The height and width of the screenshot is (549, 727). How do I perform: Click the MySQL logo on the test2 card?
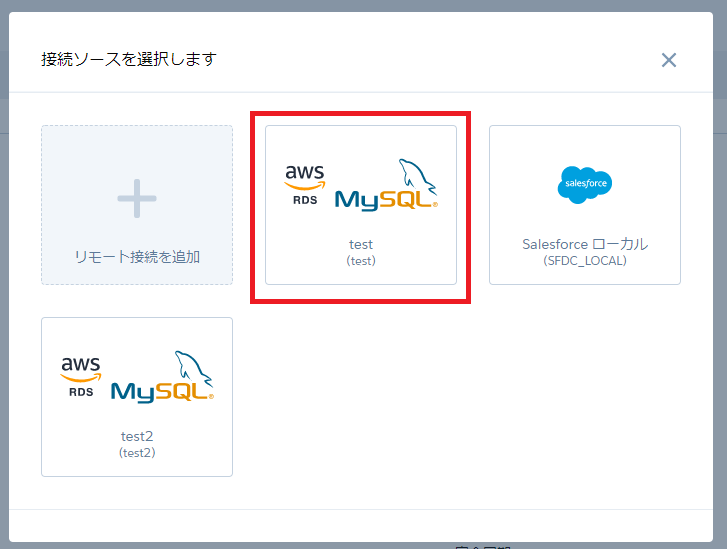(162, 377)
